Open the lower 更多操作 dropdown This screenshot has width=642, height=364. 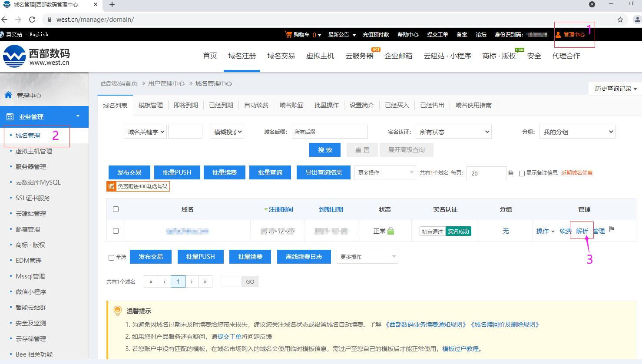367,257
